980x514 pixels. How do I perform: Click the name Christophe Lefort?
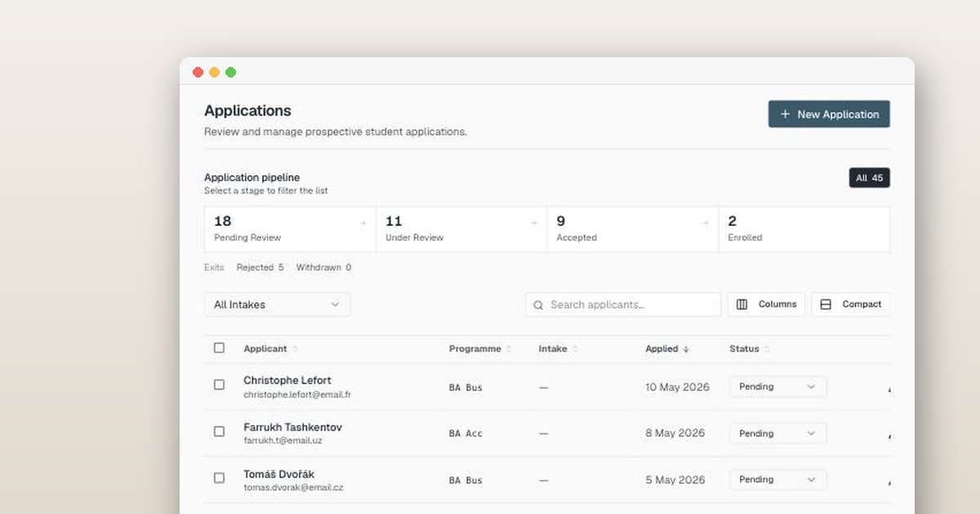[287, 380]
